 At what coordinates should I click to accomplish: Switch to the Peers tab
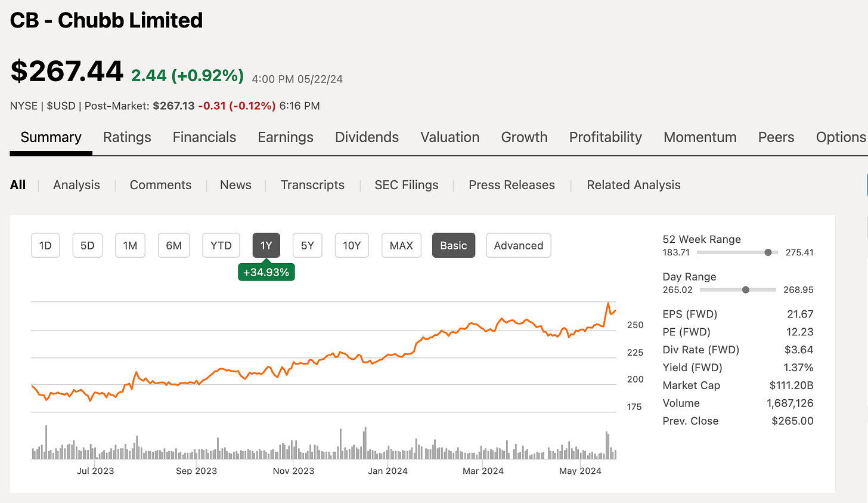(776, 137)
